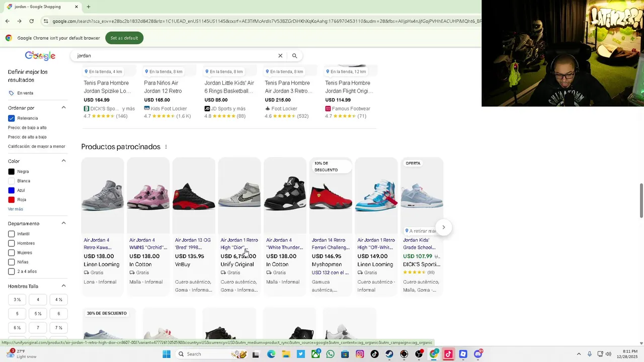Filter by Azul color swatch
This screenshot has width=644, height=362.
click(11, 191)
